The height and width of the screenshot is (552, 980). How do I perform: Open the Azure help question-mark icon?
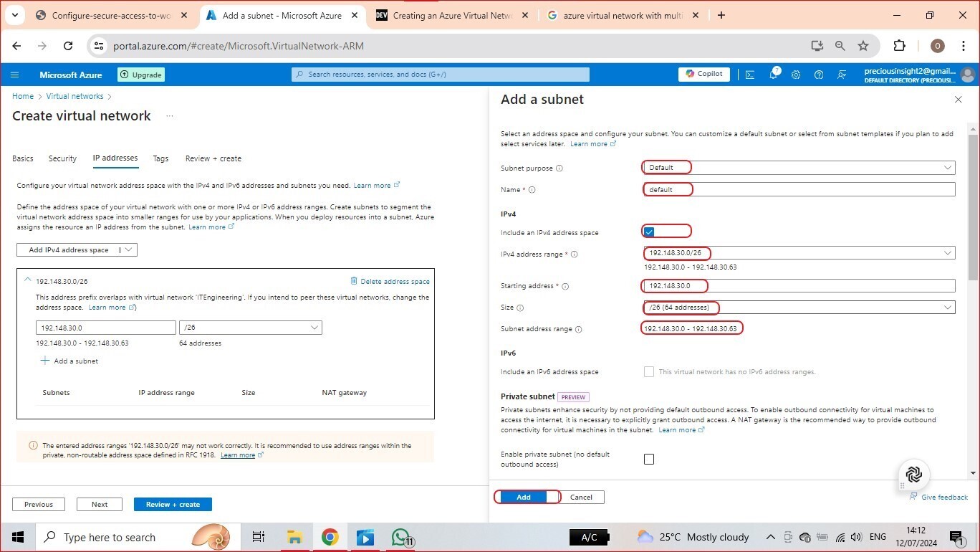819,75
